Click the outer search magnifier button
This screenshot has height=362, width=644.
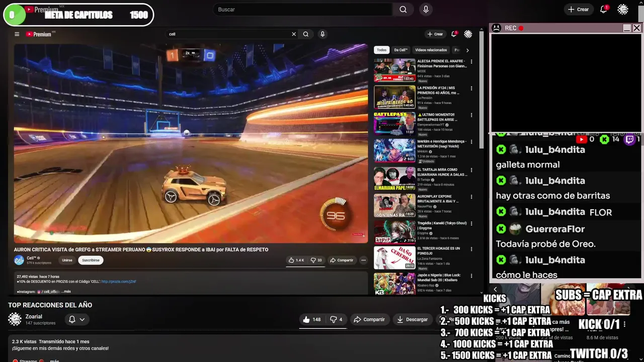pos(403,10)
